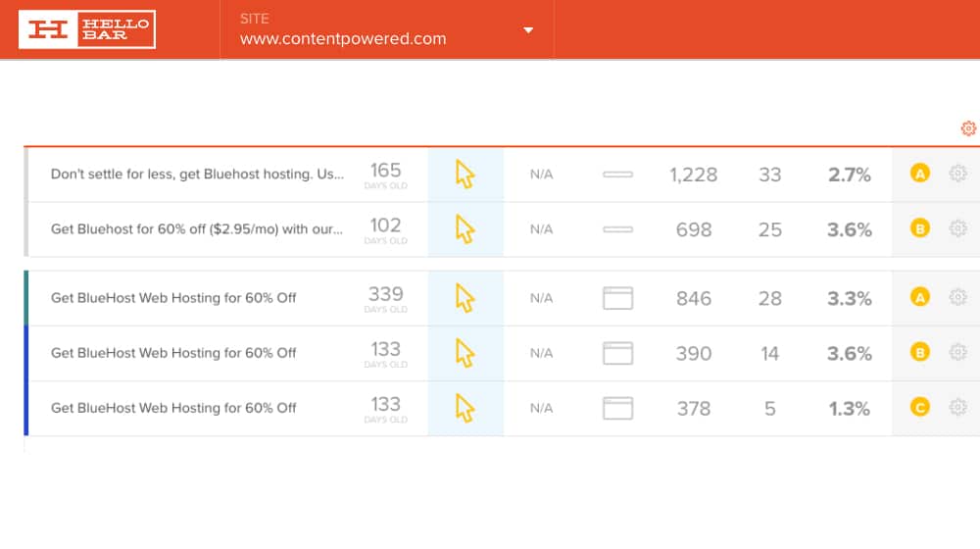
Task: Open settings gear for the 3.3% row
Action: (958, 297)
